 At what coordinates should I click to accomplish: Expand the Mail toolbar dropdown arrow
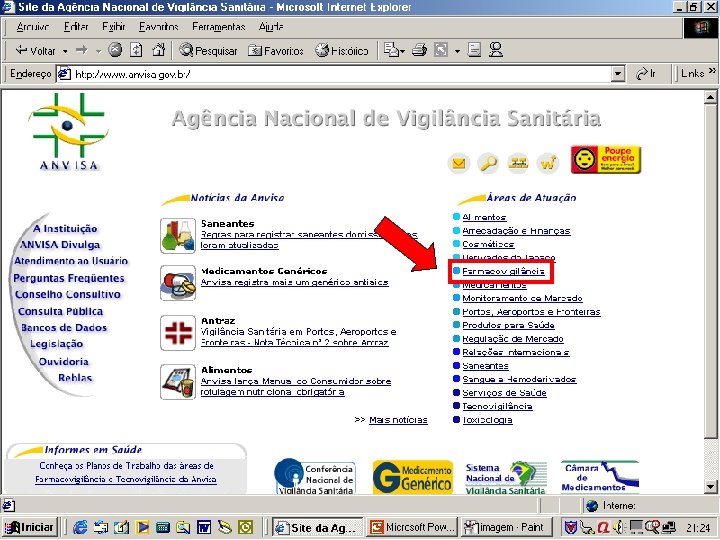[x=402, y=51]
